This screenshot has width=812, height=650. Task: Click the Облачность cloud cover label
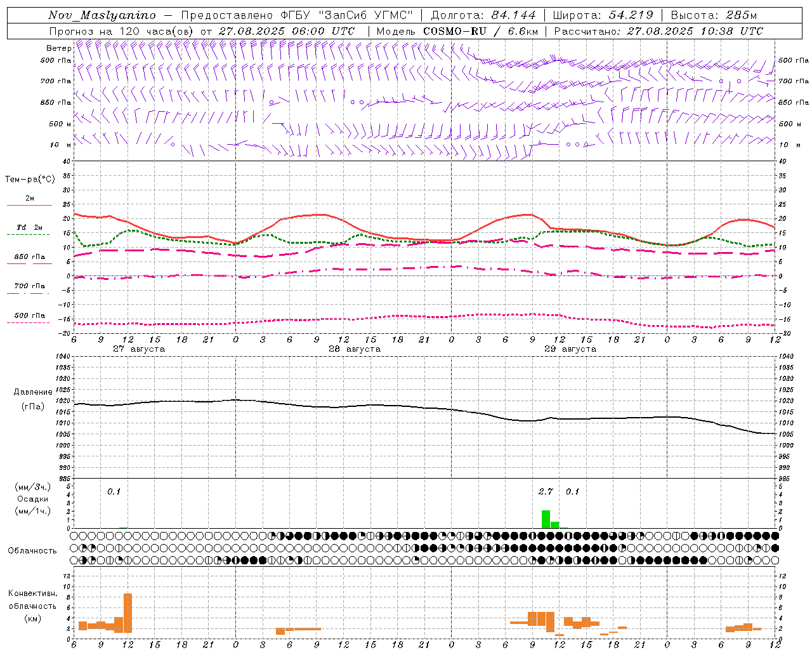(x=32, y=550)
